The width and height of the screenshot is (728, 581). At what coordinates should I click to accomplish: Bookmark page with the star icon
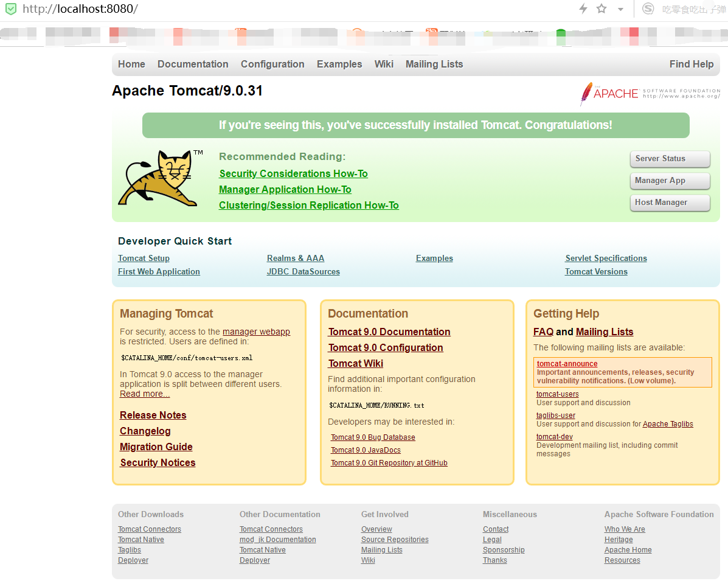tap(601, 9)
